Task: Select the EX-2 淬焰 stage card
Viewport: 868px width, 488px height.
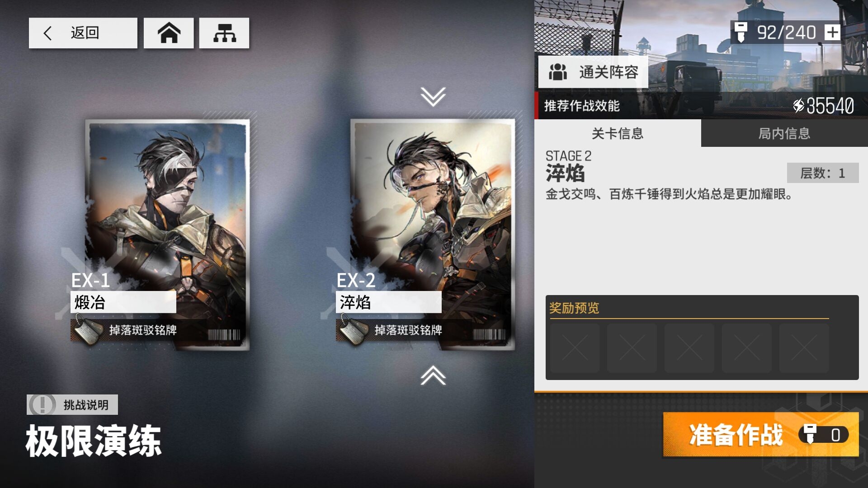Action: tap(433, 235)
